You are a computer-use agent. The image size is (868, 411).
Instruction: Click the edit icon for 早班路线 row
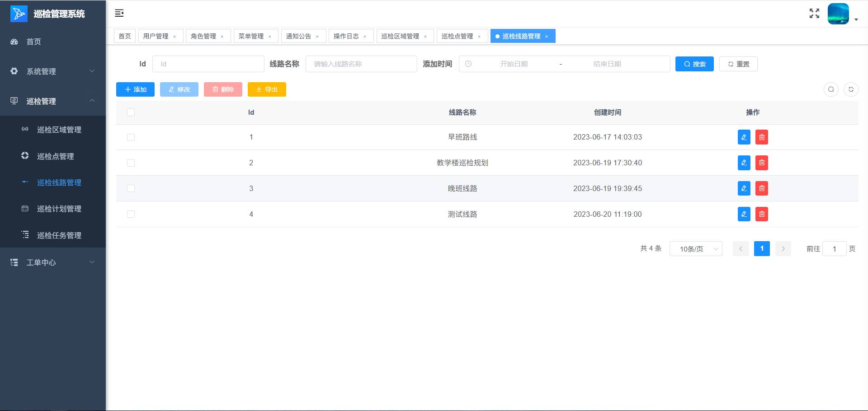[744, 137]
